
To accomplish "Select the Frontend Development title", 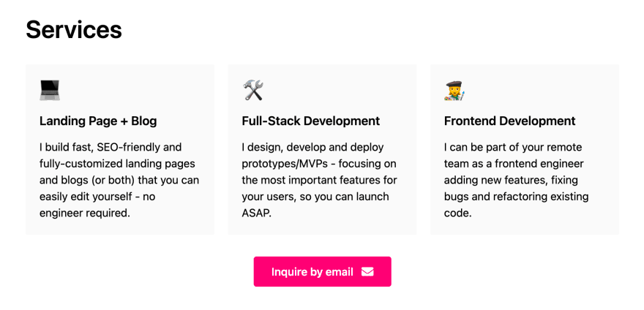I will coord(510,121).
